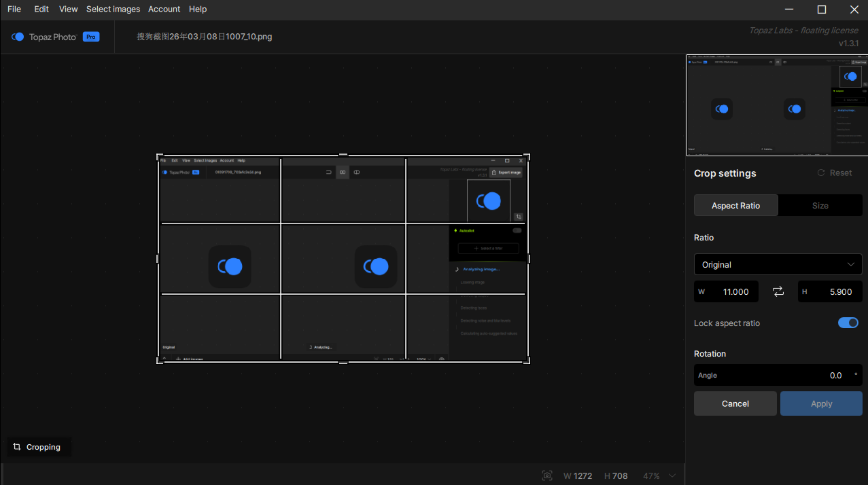
Task: Open the Account menu
Action: (x=164, y=10)
